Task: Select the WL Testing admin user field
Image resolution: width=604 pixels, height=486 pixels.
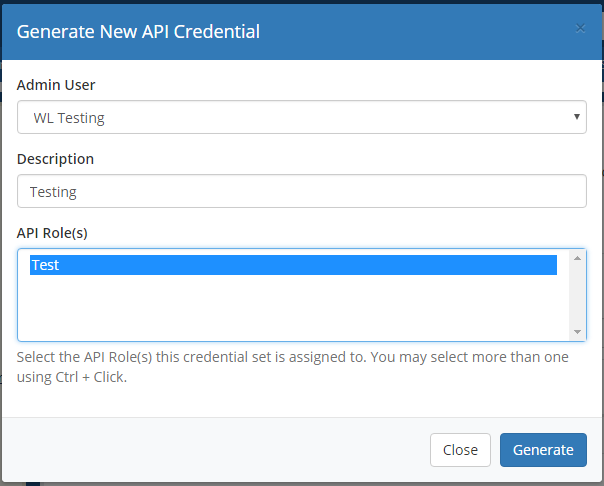Action: click(x=302, y=117)
